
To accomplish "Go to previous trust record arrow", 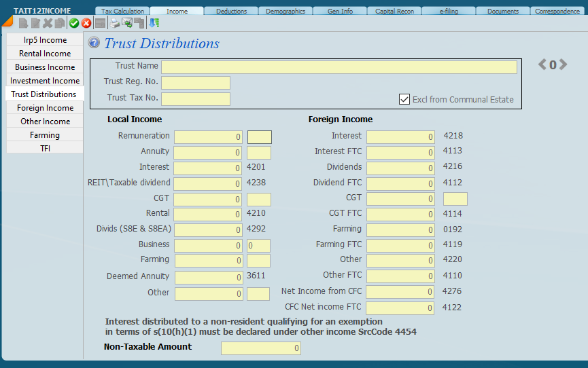I will (542, 65).
